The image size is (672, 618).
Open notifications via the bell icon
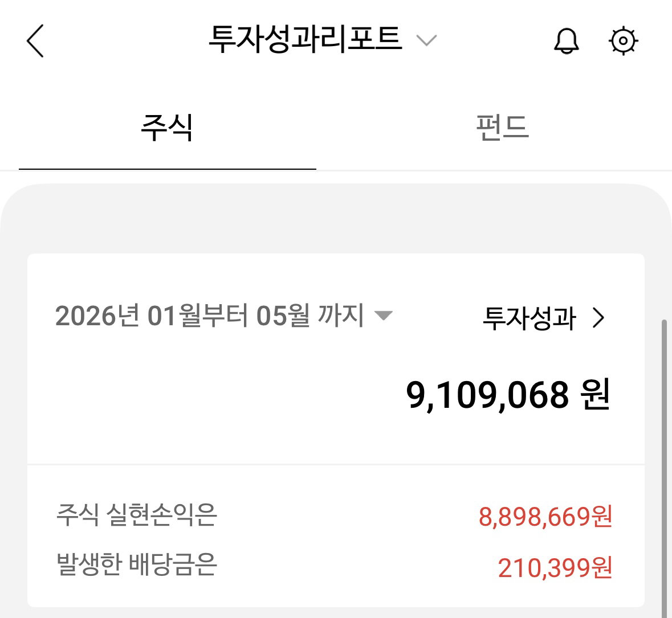566,41
